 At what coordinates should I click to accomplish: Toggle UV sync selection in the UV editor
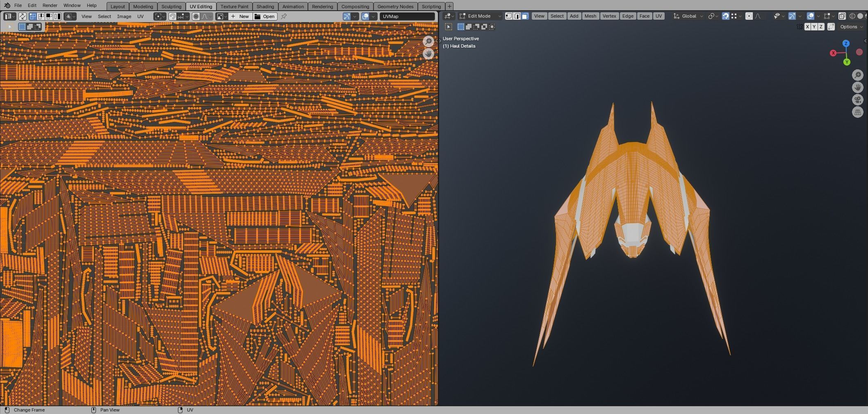pos(22,16)
